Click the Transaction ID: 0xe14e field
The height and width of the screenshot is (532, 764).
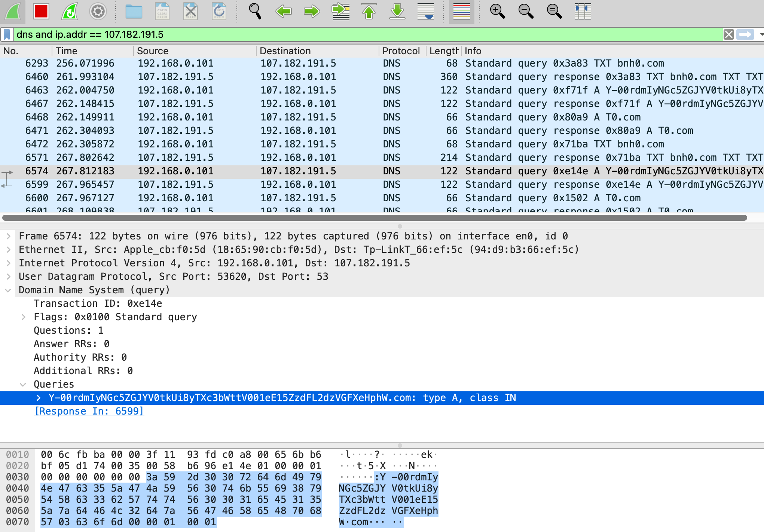point(98,303)
